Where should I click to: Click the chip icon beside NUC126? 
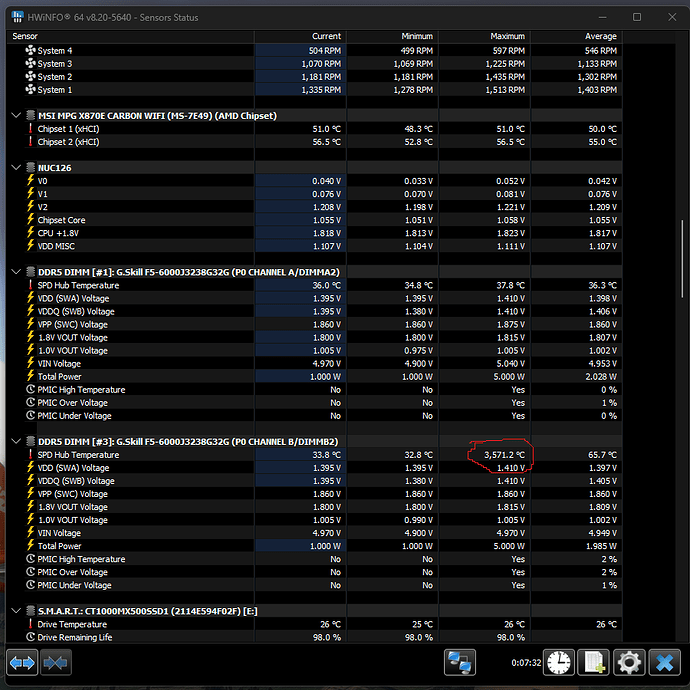[x=30, y=168]
